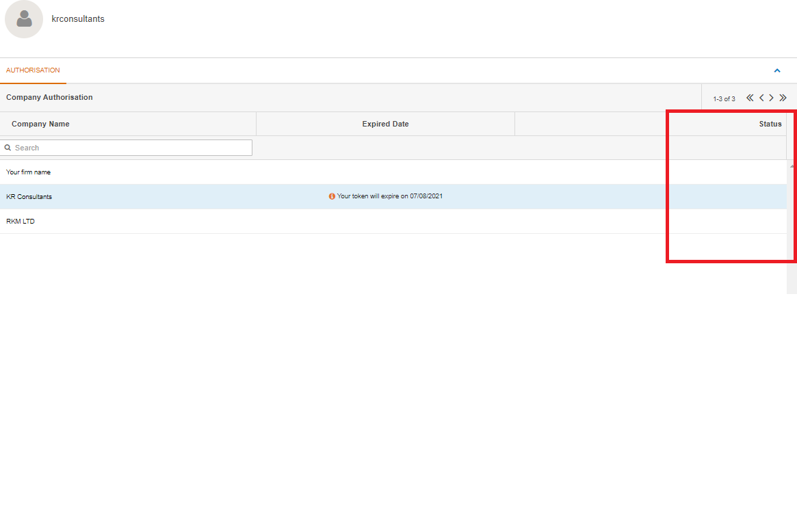797x532 pixels.
Task: Go to the first page with double-left chevron
Action: 750,98
